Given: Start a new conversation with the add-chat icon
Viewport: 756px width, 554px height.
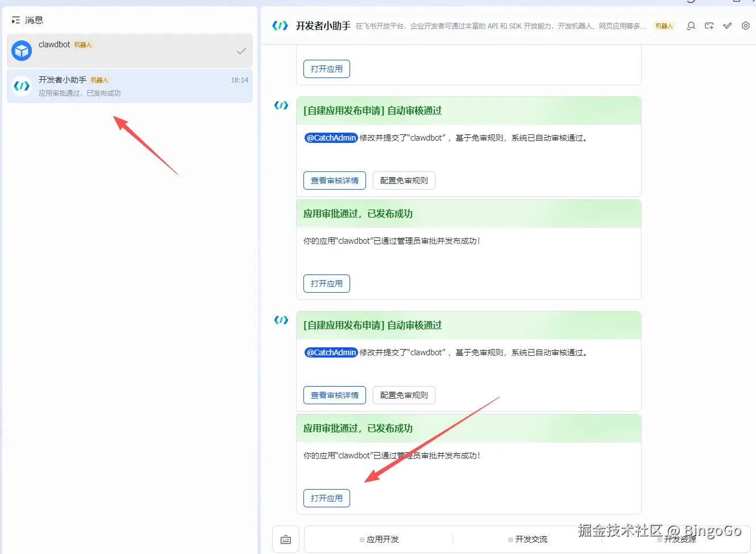Looking at the screenshot, I should coord(708,26).
